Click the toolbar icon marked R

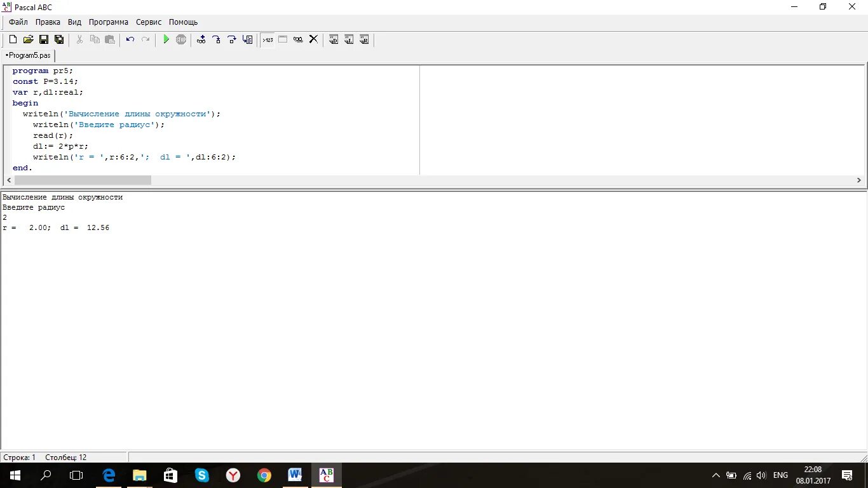[364, 39]
